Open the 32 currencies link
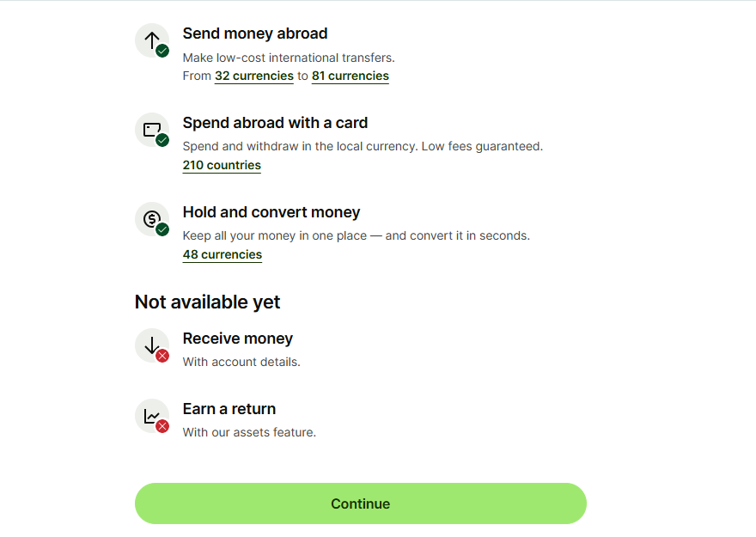Screen dimensions: 756x537 [x=254, y=76]
